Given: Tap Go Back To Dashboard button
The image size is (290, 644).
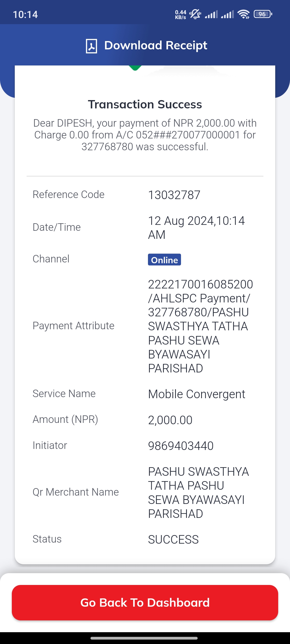Looking at the screenshot, I should [x=145, y=602].
